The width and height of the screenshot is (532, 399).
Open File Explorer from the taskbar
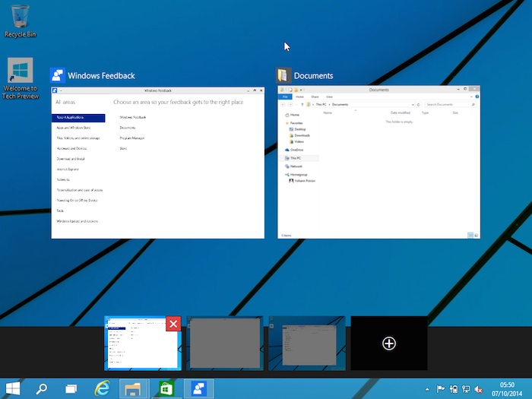(x=133, y=388)
